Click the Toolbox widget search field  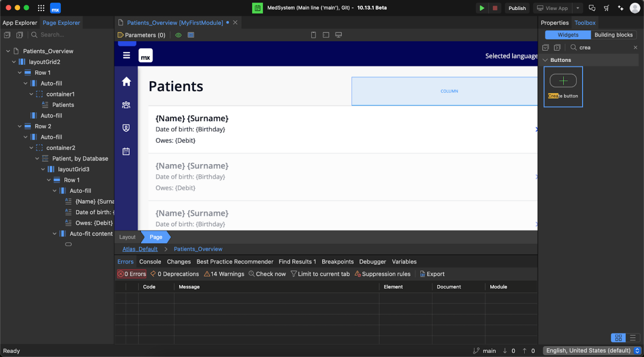point(600,47)
